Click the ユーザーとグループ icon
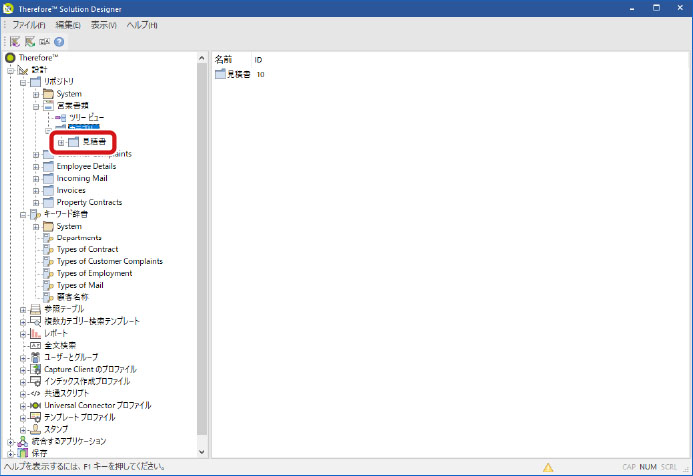 click(x=35, y=357)
